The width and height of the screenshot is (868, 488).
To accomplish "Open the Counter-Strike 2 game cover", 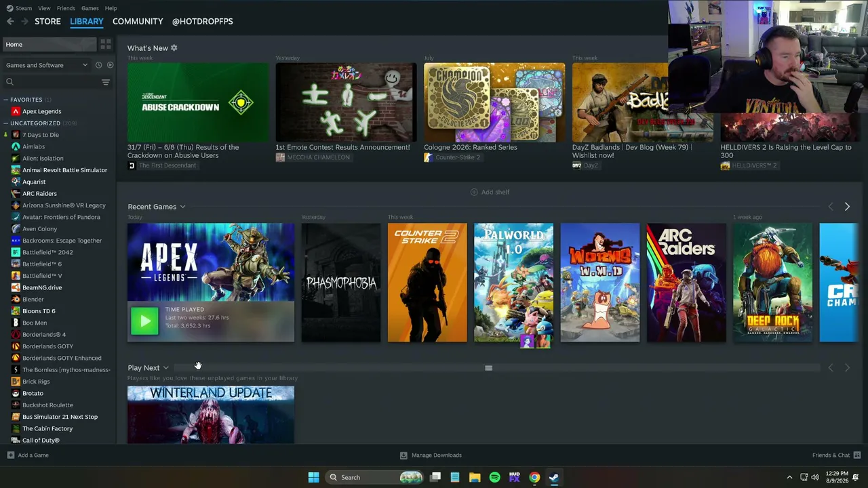I will 427,283.
